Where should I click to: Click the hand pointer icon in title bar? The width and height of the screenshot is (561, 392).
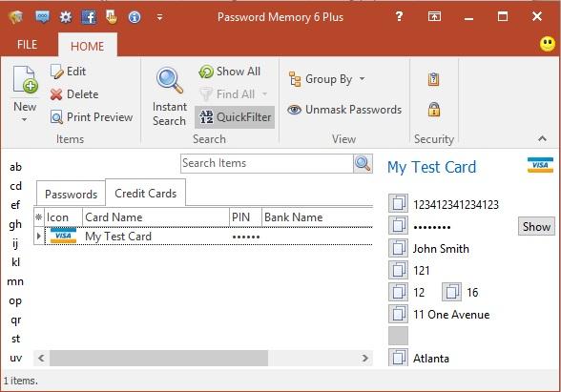[x=112, y=17]
